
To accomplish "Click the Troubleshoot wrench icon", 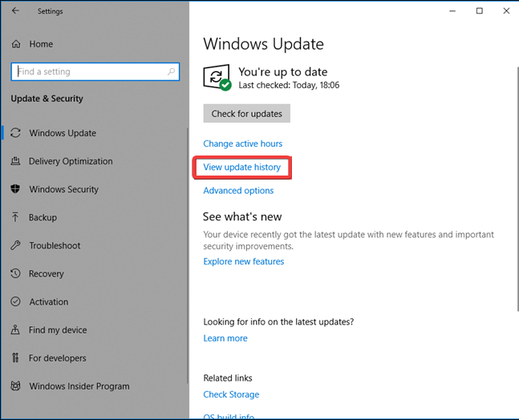I will pyautogui.click(x=15, y=245).
